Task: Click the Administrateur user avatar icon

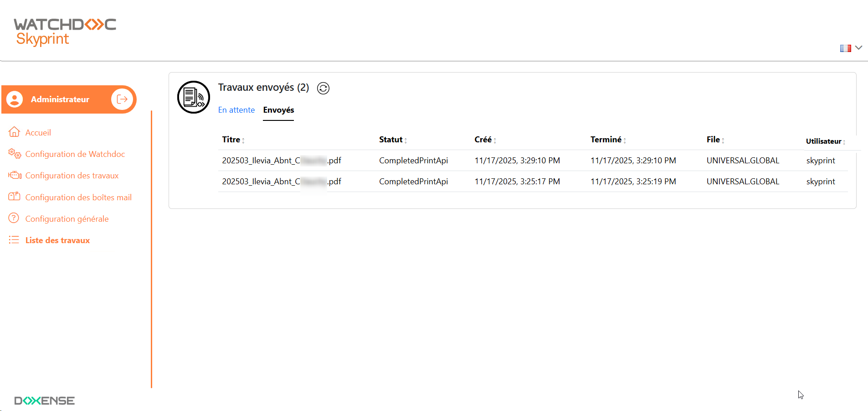Action: point(15,99)
